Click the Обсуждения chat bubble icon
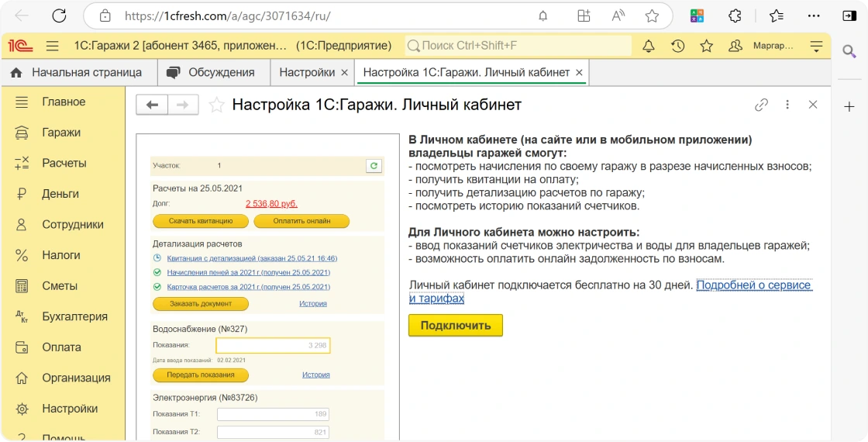868x442 pixels. point(174,73)
